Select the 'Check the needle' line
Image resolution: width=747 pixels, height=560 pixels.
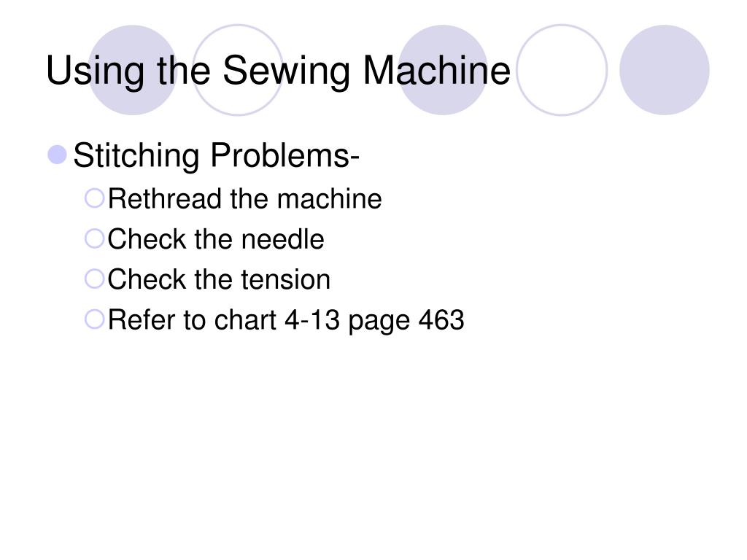(x=216, y=239)
